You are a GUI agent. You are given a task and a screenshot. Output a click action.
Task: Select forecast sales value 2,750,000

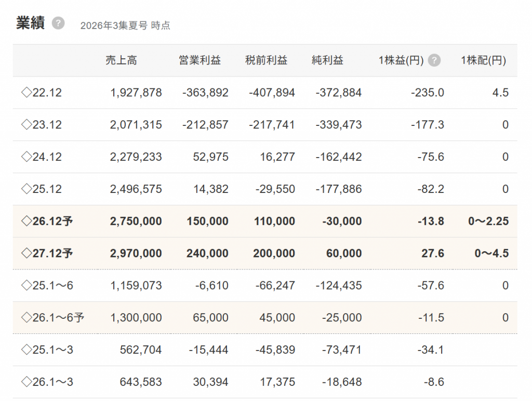pos(136,221)
